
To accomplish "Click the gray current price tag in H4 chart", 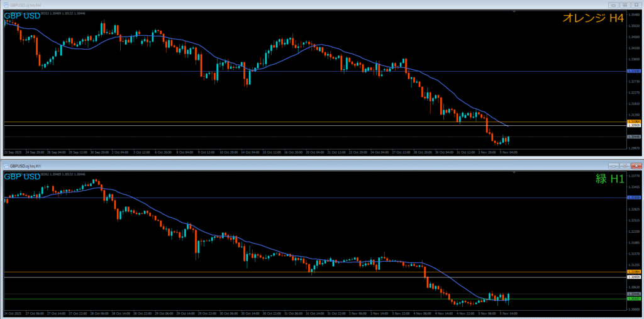I will coord(635,137).
